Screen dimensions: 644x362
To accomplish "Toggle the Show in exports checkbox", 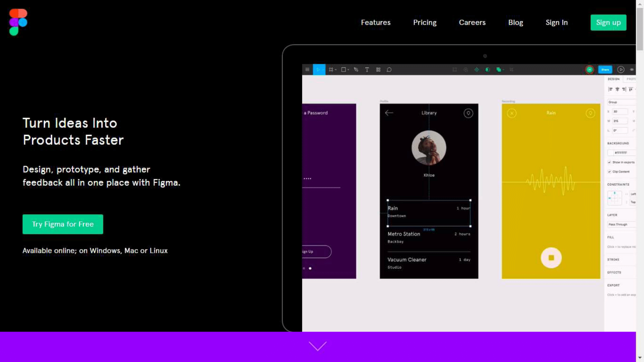I will (609, 162).
